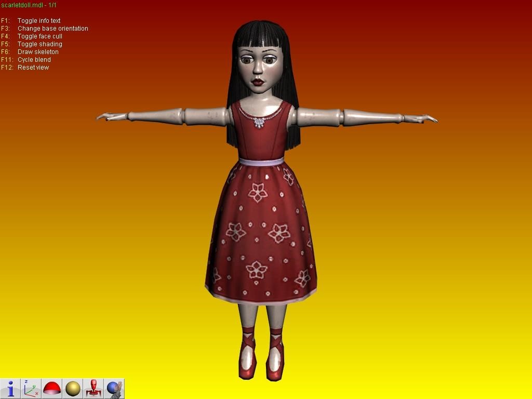
Task: Click the red skeleton figure icon
Action: coord(94,389)
